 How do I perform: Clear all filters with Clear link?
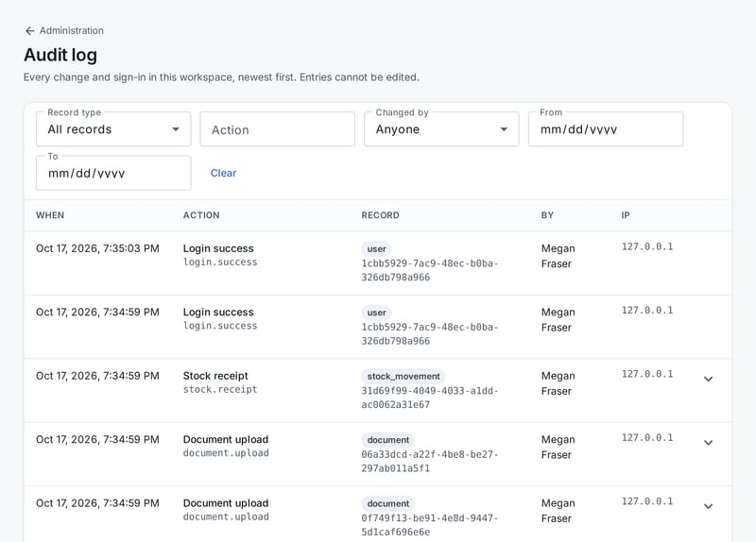coord(223,173)
